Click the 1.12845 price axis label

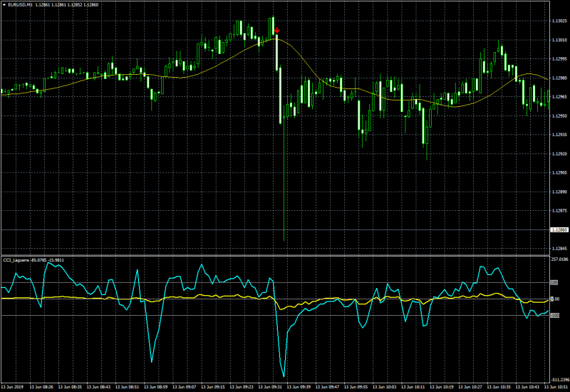(559, 249)
